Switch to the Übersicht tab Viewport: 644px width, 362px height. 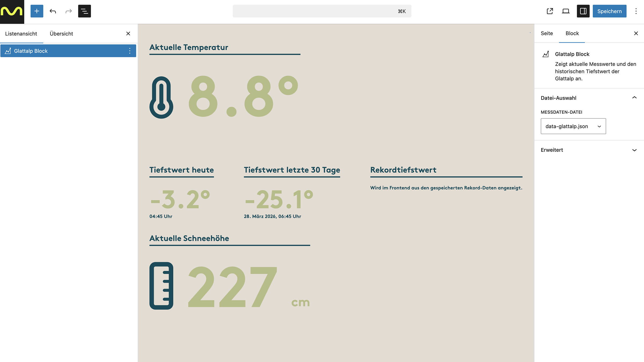point(61,34)
